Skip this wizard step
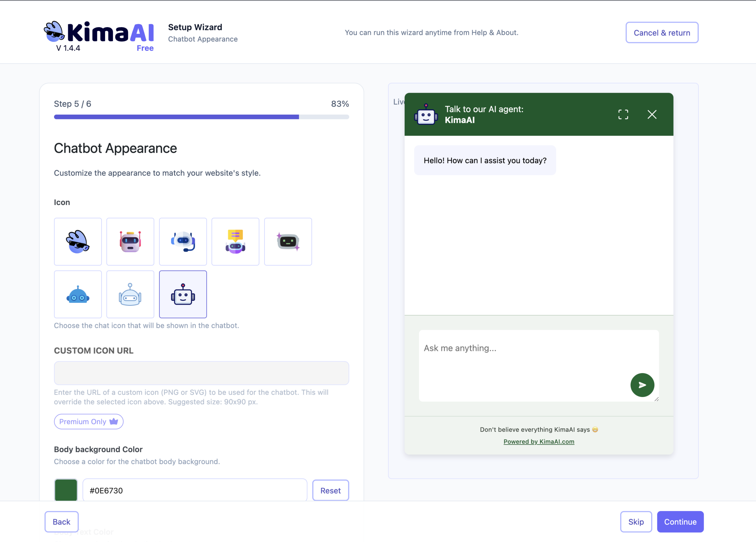 pos(636,522)
